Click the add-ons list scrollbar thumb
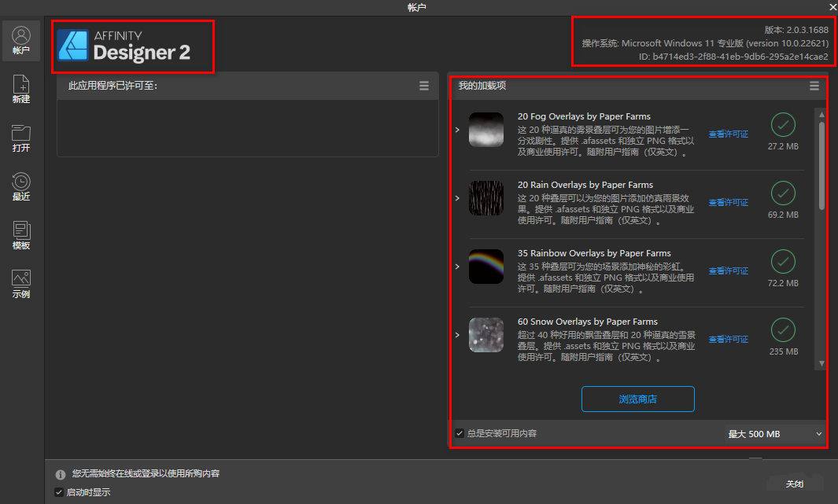Screen dimensions: 838x504 [x=821, y=165]
